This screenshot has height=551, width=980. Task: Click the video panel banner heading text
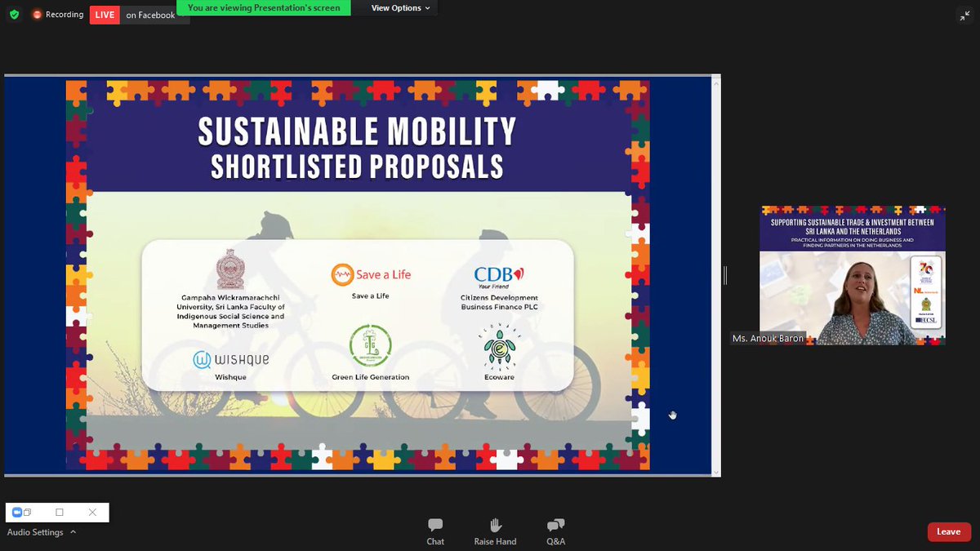(x=853, y=229)
